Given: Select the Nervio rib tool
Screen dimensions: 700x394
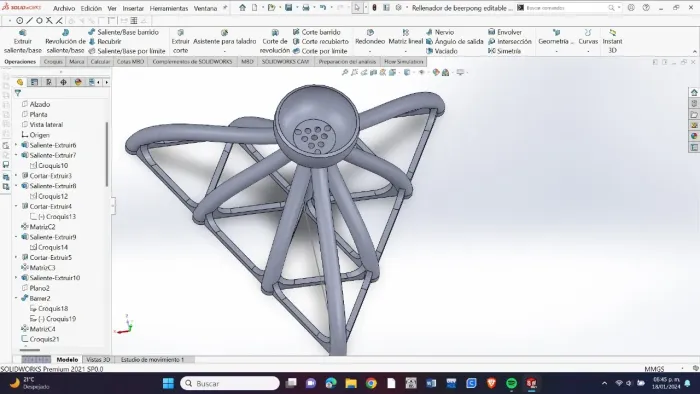Looking at the screenshot, I should point(440,32).
